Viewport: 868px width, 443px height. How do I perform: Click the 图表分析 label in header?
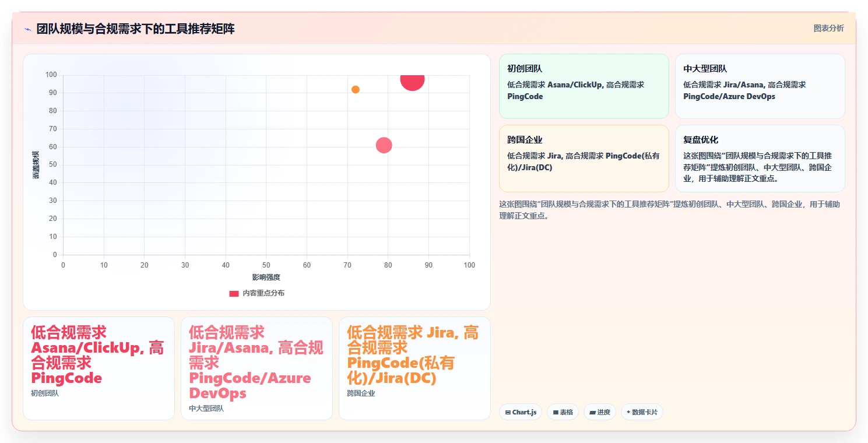point(828,28)
